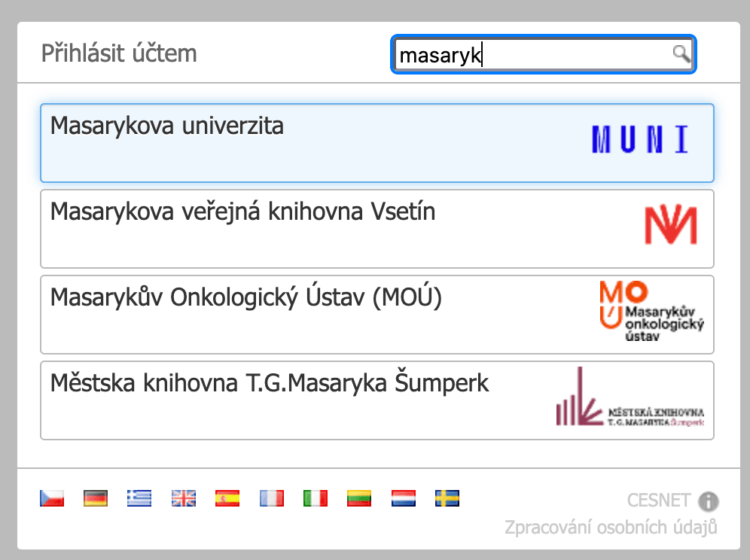Select the French flag icon

271,498
